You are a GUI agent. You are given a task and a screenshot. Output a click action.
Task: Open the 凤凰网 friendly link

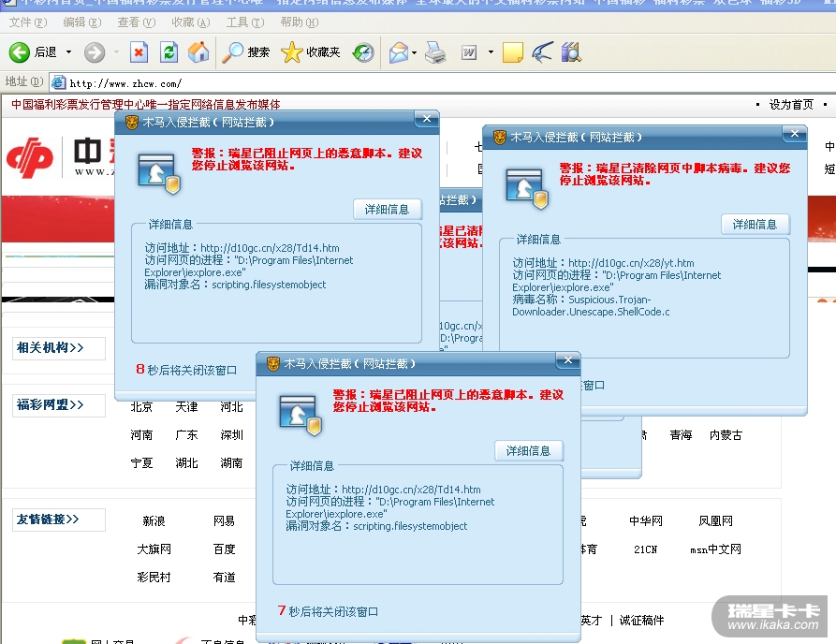(715, 520)
